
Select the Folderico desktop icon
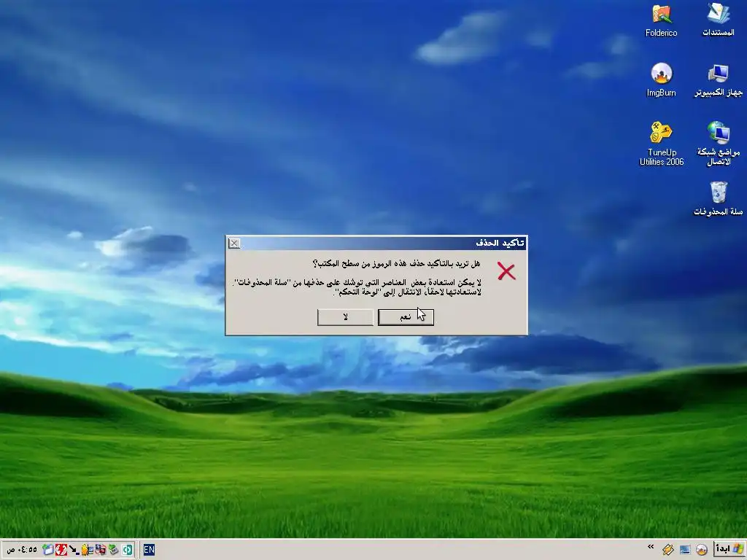coord(661,20)
